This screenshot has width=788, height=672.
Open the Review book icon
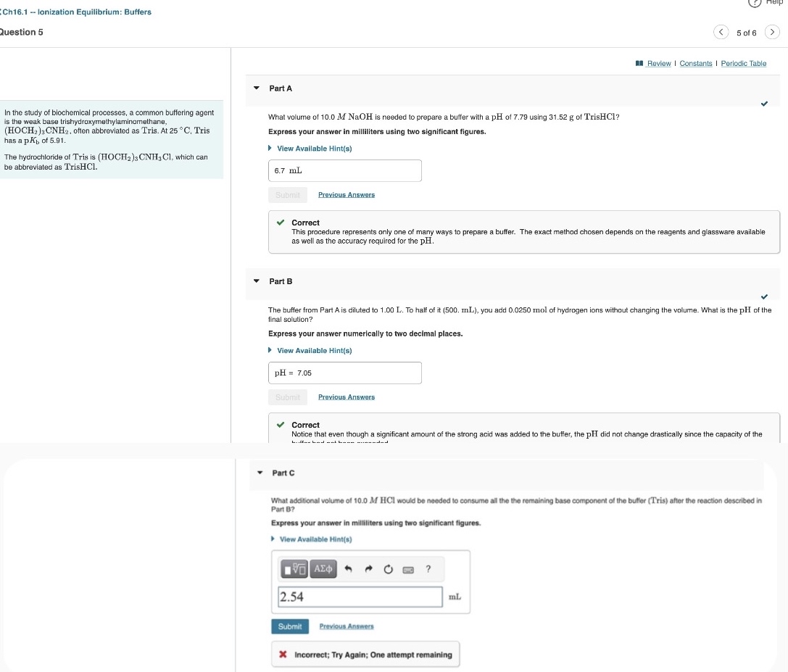639,63
